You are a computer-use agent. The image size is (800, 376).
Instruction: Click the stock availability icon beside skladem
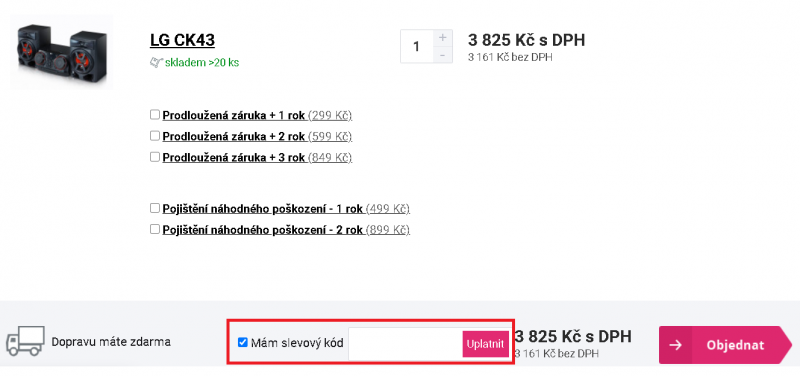pos(156,63)
